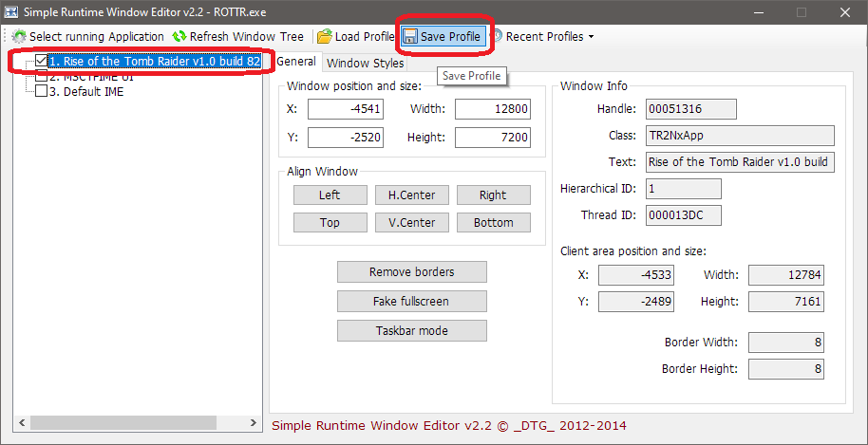Uncheck the Rise of the Tomb Raider checkbox
Image resolution: width=868 pixels, height=445 pixels.
(x=41, y=62)
